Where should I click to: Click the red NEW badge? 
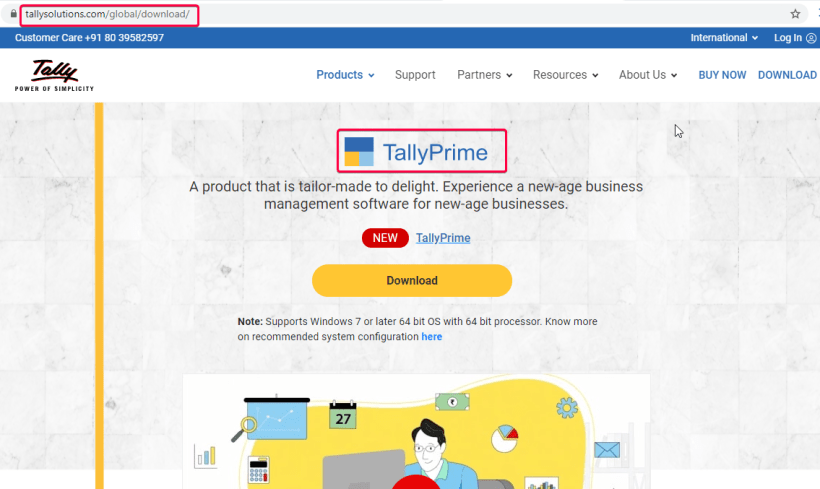coord(385,238)
